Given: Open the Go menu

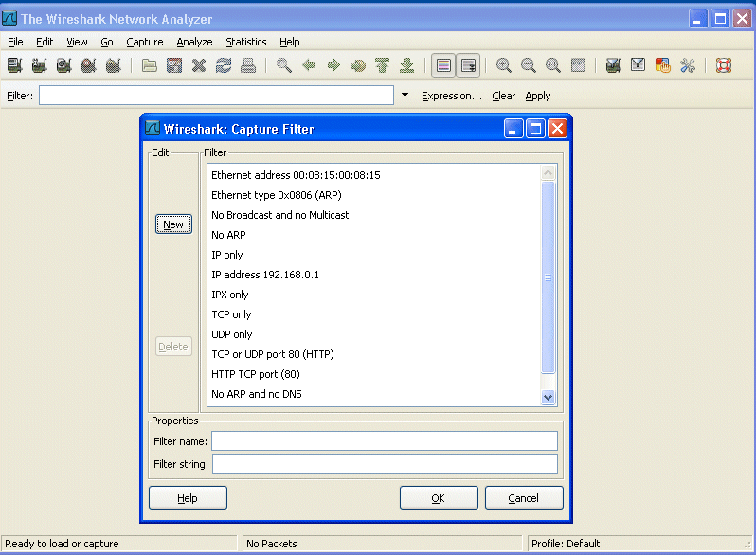Looking at the screenshot, I should tap(107, 42).
